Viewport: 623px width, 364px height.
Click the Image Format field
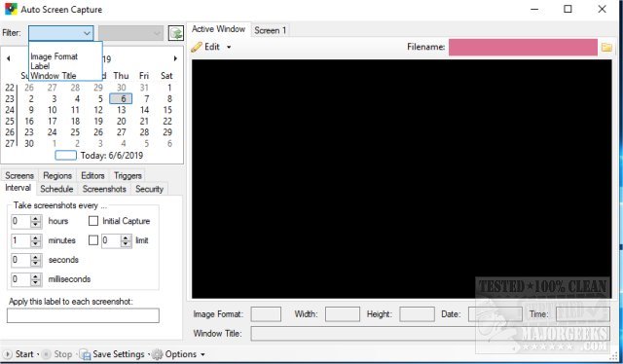266,314
